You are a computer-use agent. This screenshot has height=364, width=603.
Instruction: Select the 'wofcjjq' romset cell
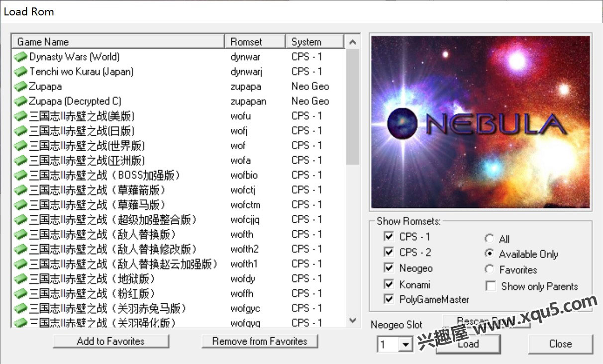pyautogui.click(x=245, y=220)
